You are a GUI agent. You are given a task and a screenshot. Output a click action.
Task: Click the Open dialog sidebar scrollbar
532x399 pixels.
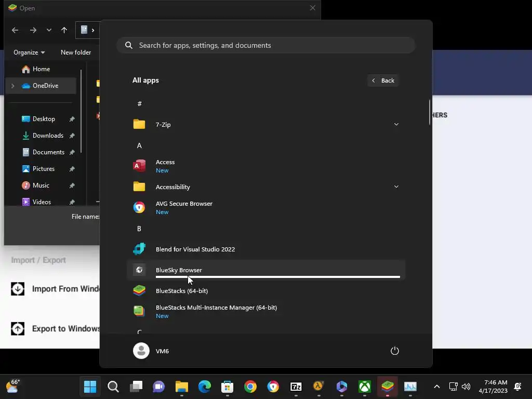pos(81,111)
